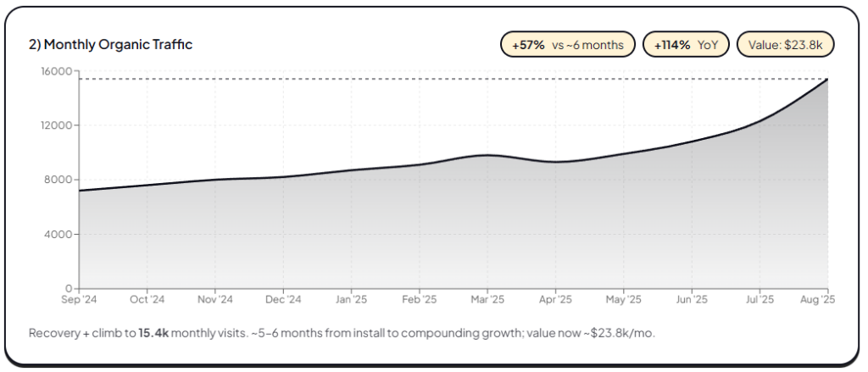This screenshot has width=868, height=372.
Task: Click Mar '25 on the time axis
Action: coord(487,299)
